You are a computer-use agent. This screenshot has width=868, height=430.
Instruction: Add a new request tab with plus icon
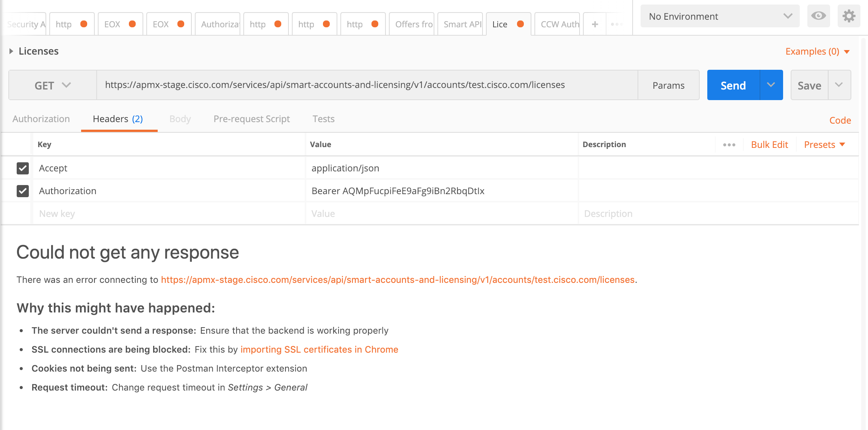595,24
